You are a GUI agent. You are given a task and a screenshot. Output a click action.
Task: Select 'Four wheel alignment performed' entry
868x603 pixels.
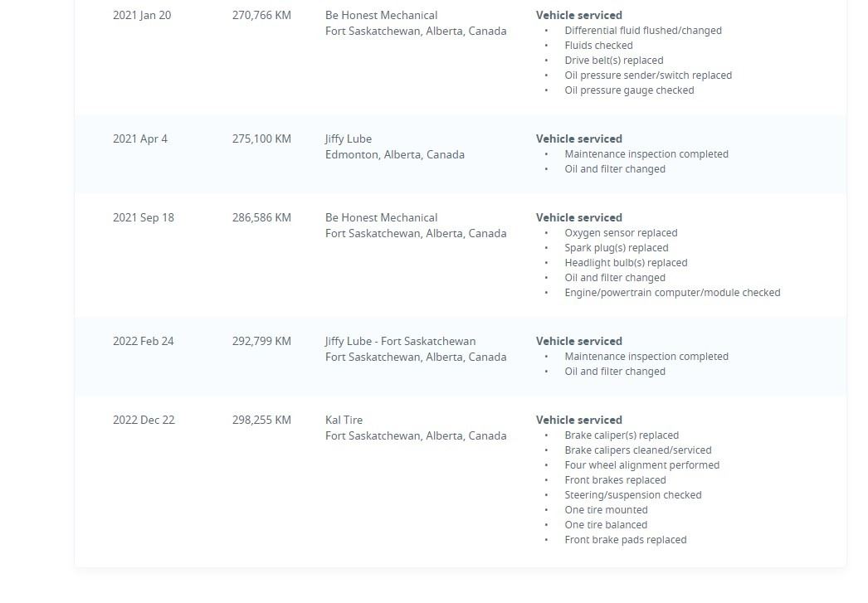coord(641,465)
